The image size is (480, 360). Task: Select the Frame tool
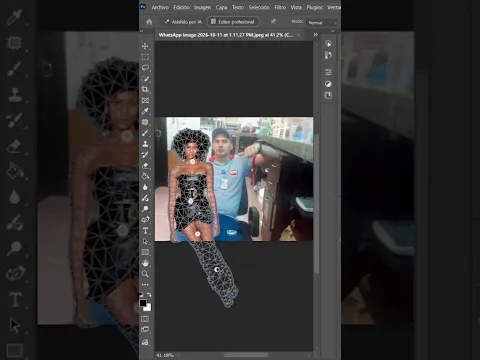145,100
